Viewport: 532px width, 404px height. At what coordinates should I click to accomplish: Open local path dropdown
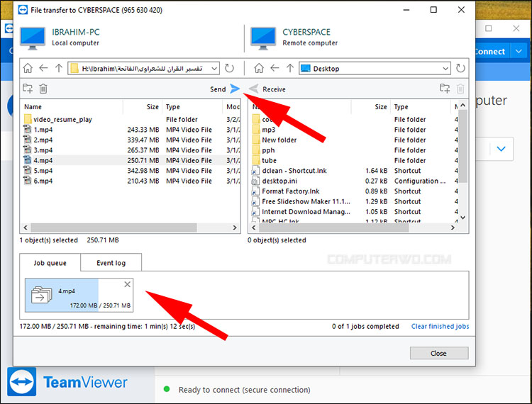214,69
